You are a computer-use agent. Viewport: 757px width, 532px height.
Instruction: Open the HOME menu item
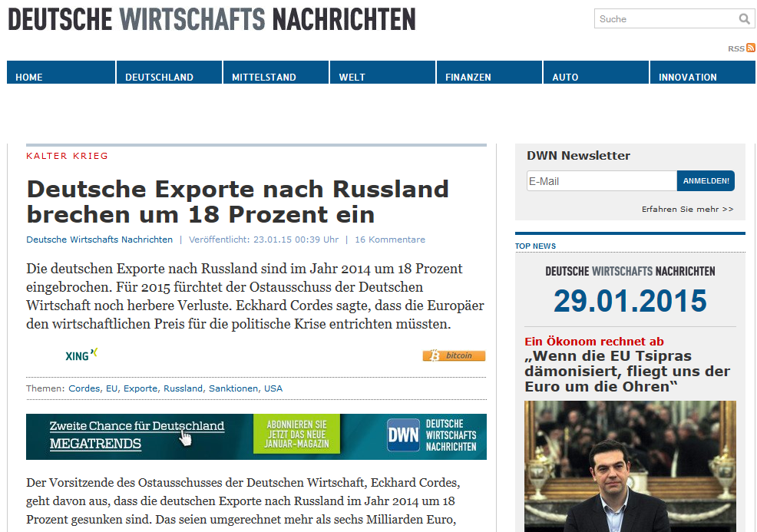(29, 77)
